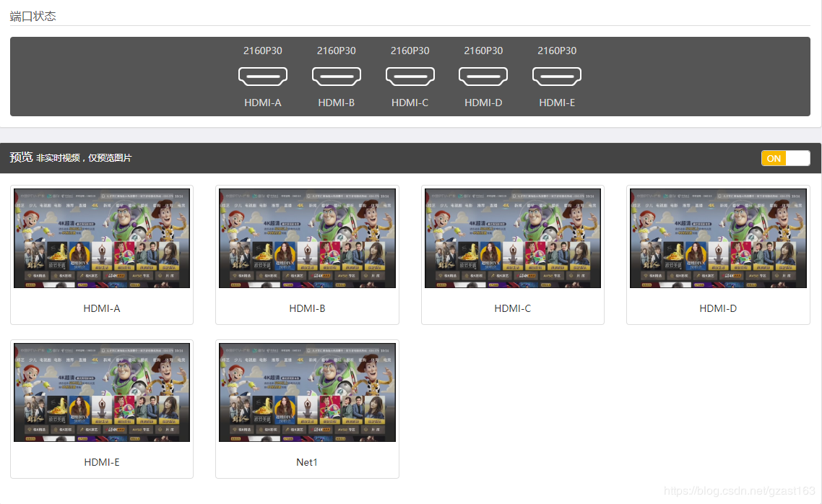Click the HDMI-A port icon

[263, 77]
